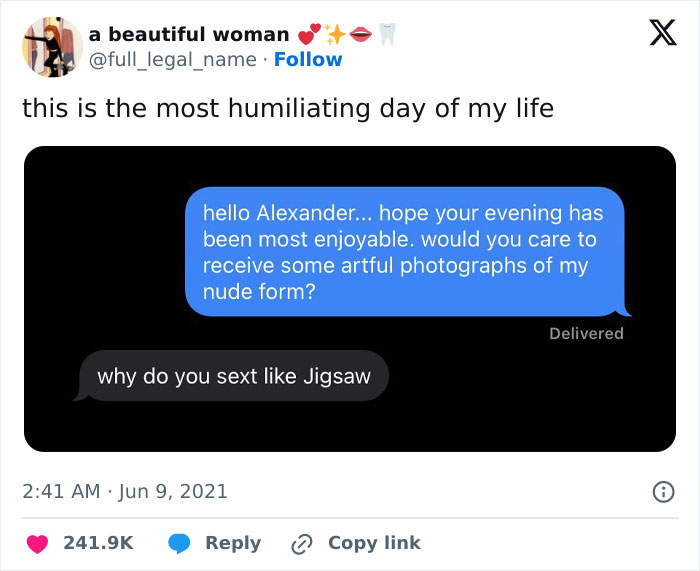Click the blue reply speech bubble icon
Image resolution: width=700 pixels, height=571 pixels.
pos(181,543)
